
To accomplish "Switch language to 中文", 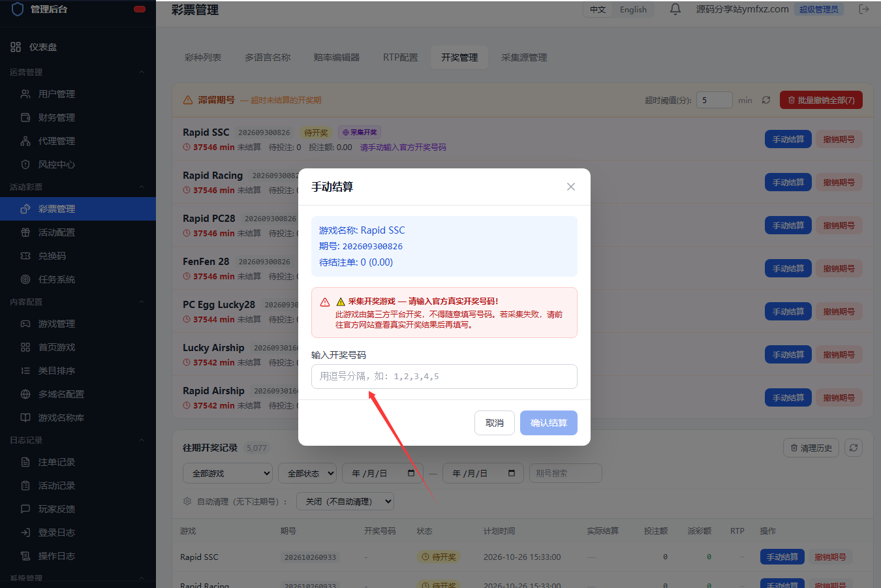I will (598, 9).
